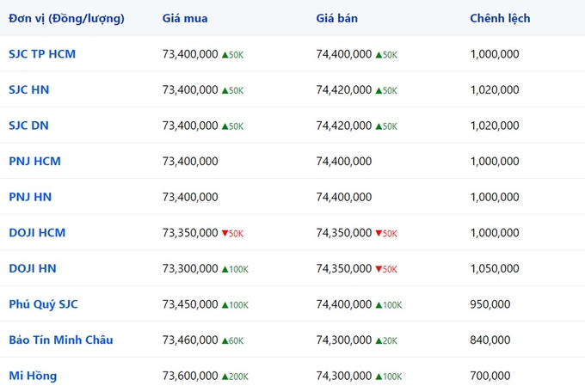The image size is (585, 392).
Task: Click the Giá mua column header
Action: point(185,19)
